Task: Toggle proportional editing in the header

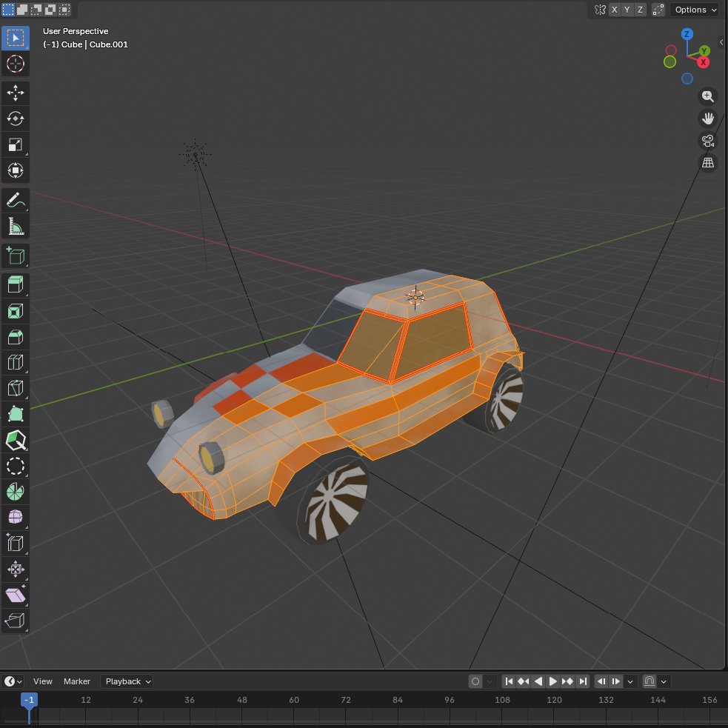Action: (x=658, y=10)
